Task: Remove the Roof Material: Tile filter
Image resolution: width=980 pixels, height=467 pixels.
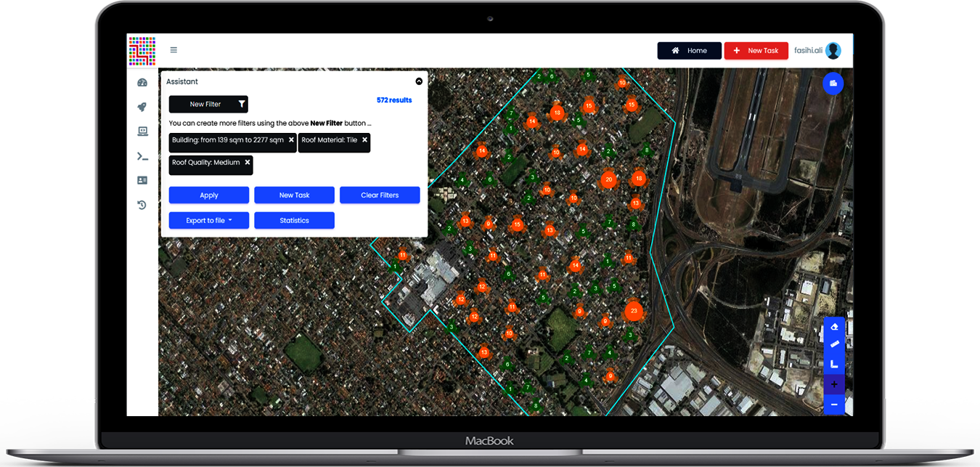Action: pos(364,139)
